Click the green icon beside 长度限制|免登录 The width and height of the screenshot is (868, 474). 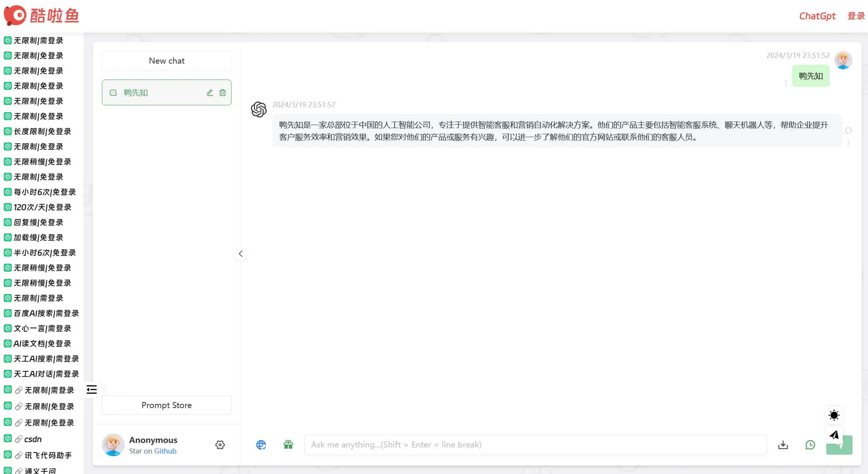click(x=8, y=131)
